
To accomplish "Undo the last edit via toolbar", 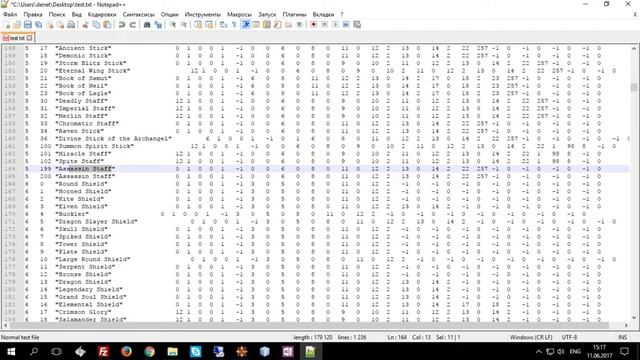I will pos(122,25).
